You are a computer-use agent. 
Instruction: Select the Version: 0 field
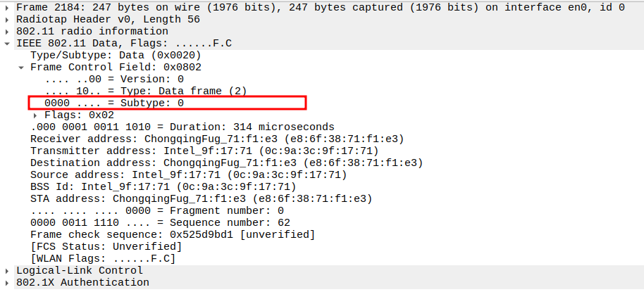pos(114,80)
